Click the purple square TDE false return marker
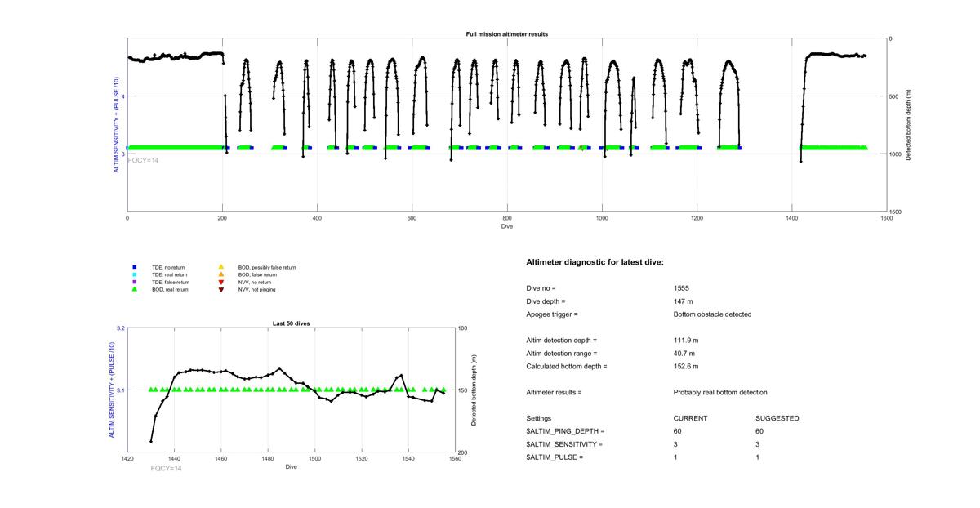980x508 pixels. click(134, 282)
